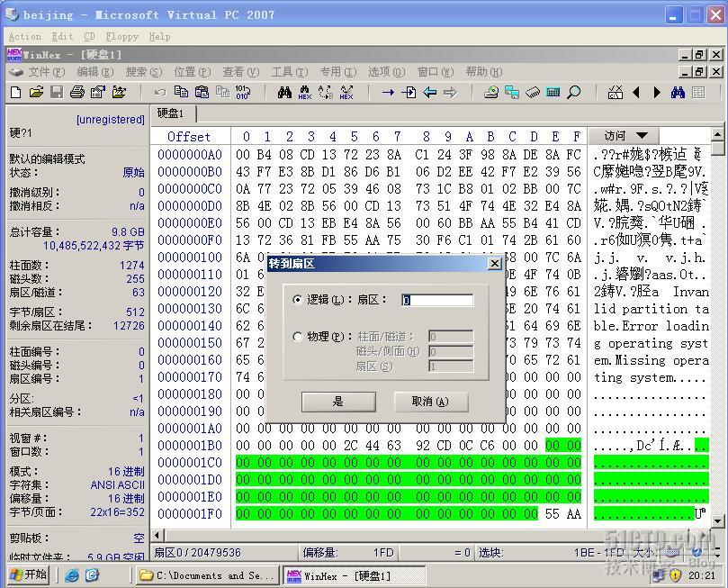This screenshot has width=728, height=588.
Task: Click the Properties toolbar icon
Action: 97,92
